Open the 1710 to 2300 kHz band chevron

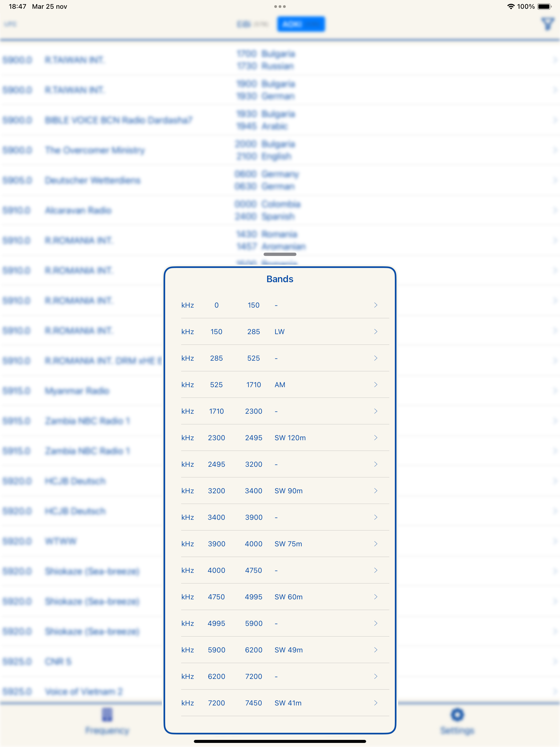pos(376,411)
